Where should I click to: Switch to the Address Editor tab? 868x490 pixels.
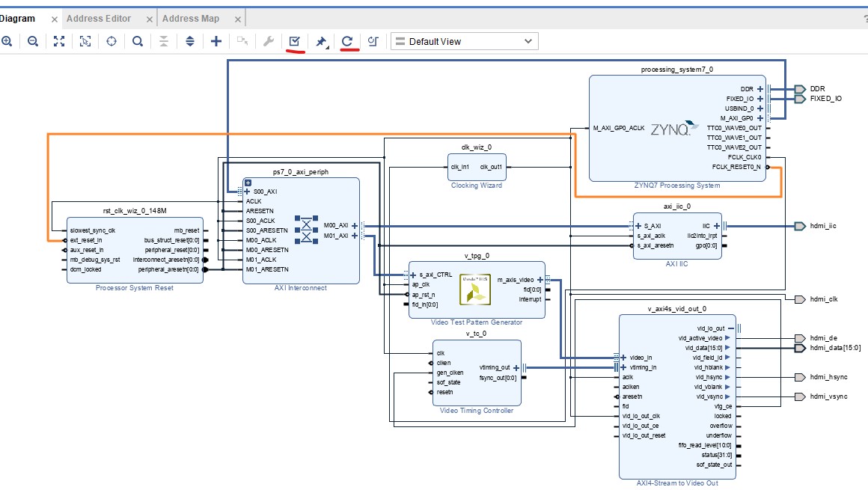pos(99,19)
